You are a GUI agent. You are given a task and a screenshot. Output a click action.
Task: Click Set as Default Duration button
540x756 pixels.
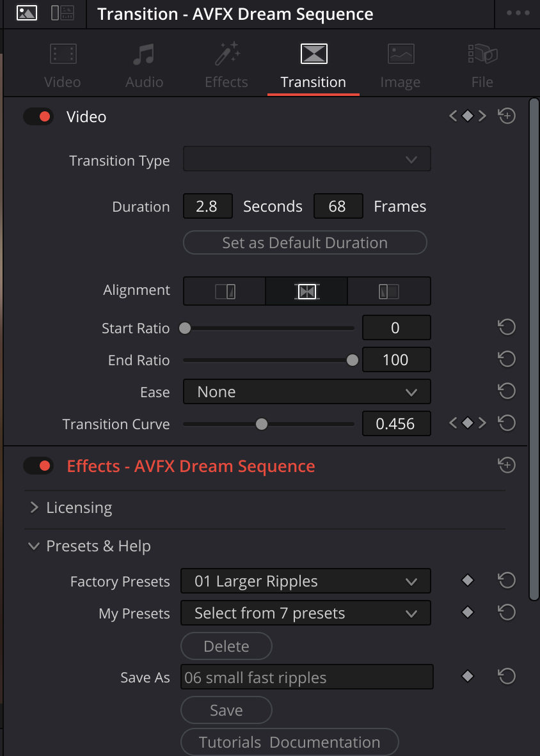pyautogui.click(x=305, y=243)
